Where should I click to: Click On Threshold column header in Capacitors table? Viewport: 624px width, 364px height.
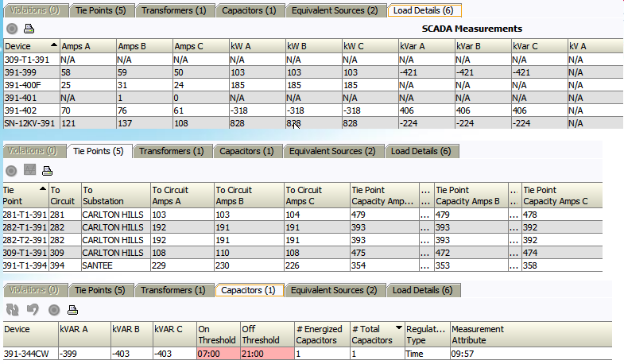point(219,335)
